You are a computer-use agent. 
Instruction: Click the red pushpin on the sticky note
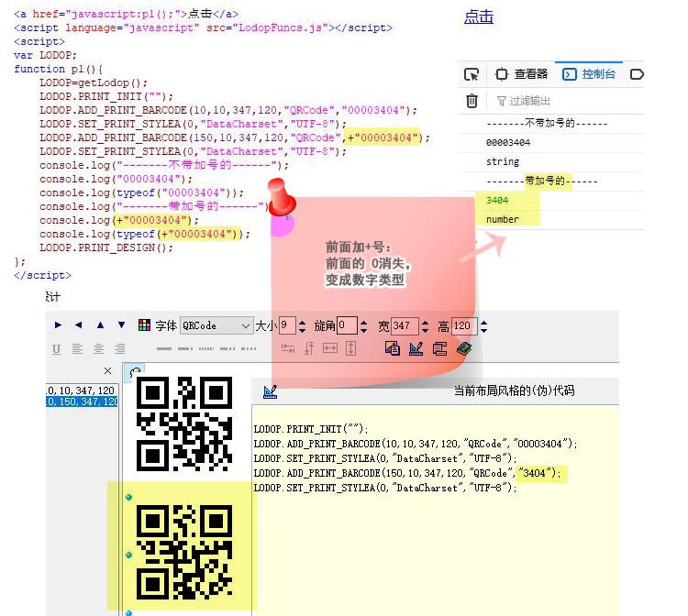(x=282, y=198)
